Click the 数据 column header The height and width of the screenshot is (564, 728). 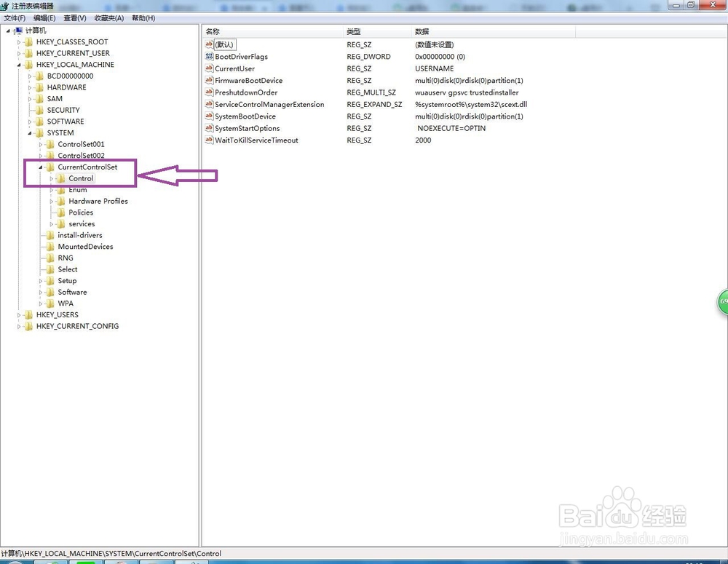[x=494, y=31]
